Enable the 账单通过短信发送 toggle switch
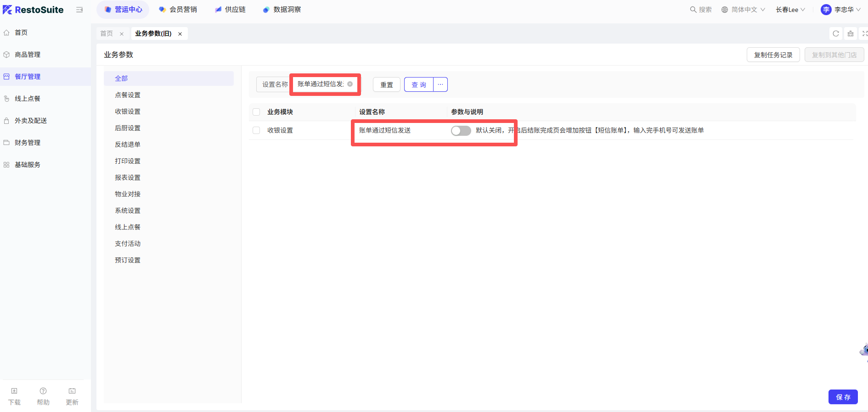Viewport: 868px width, 412px height. click(461, 131)
